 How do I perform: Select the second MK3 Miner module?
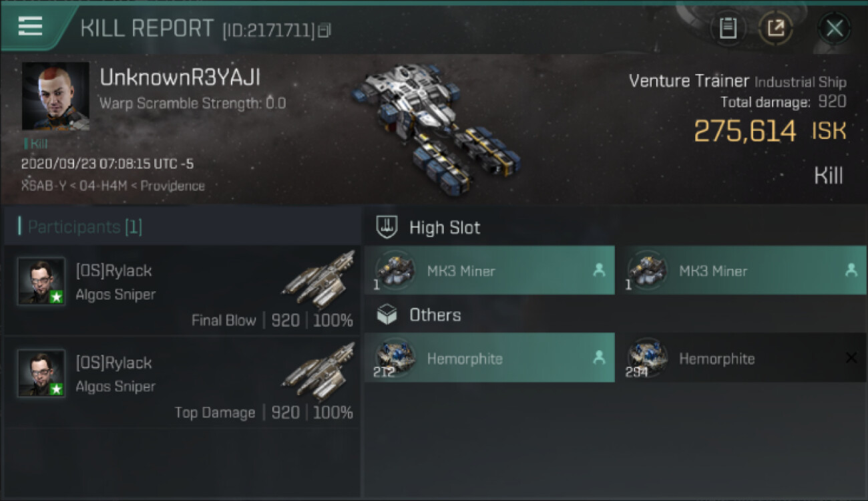pyautogui.click(x=741, y=270)
